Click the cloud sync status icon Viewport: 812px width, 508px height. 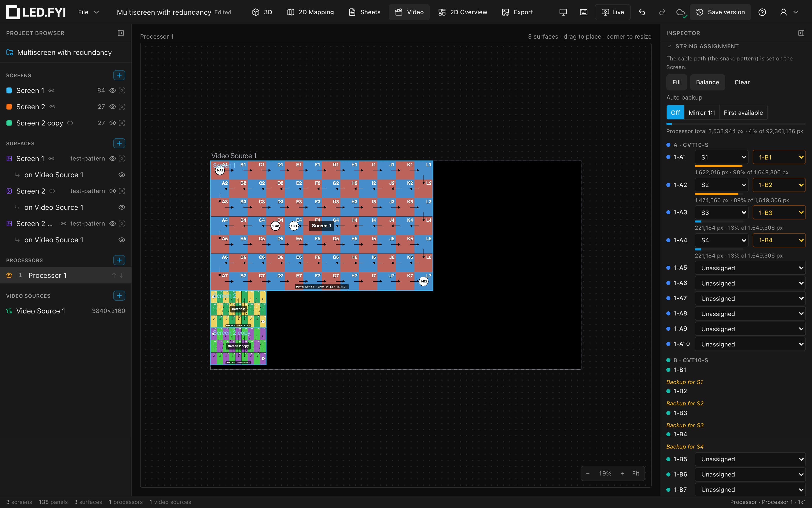(681, 12)
